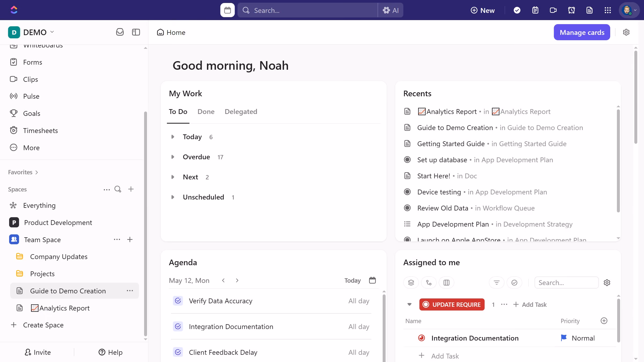This screenshot has width=644, height=362.
Task: Switch to the Delegated tab
Action: [x=241, y=112]
